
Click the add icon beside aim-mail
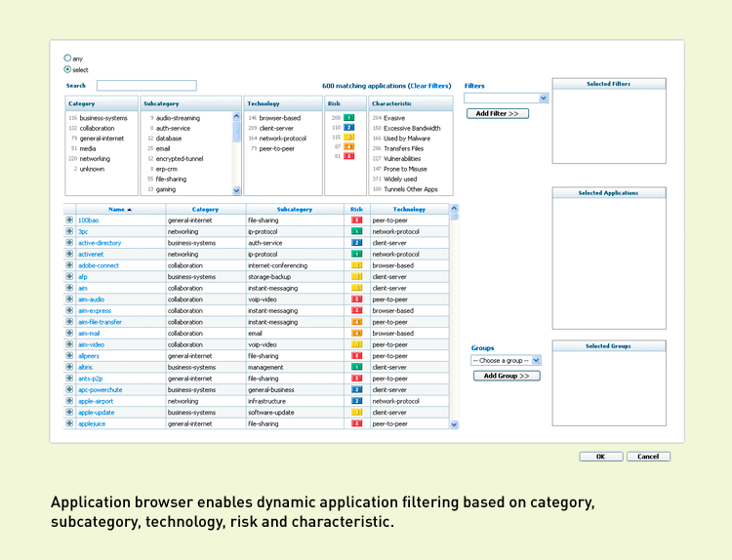(69, 333)
